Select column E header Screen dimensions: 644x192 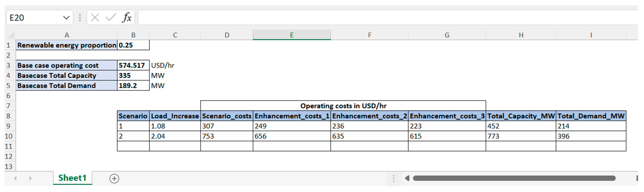tap(291, 35)
